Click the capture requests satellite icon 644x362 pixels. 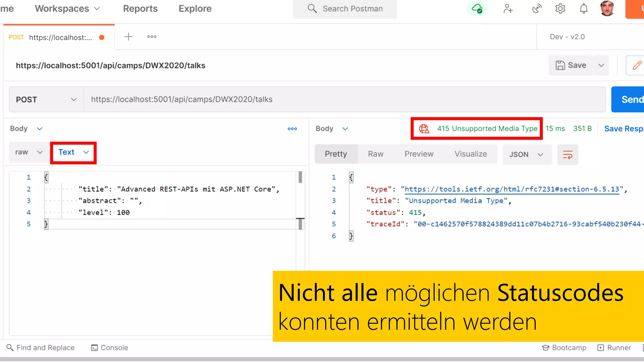[537, 8]
